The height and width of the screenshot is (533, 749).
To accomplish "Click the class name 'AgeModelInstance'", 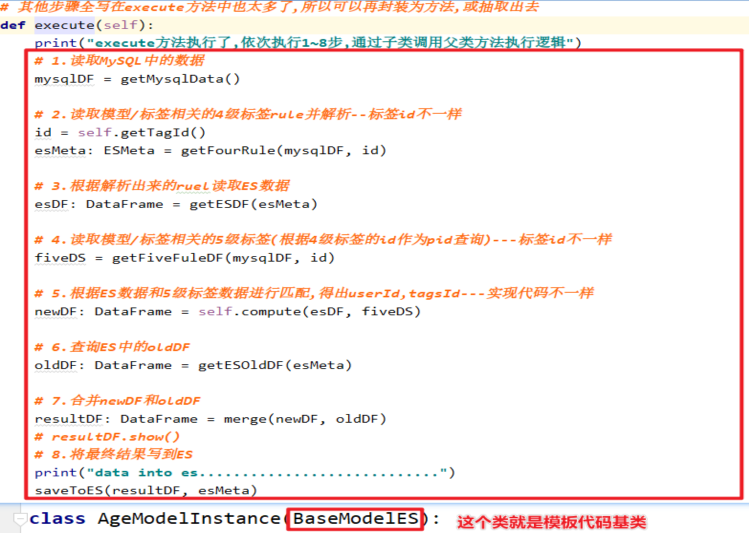I will pyautogui.click(x=189, y=519).
